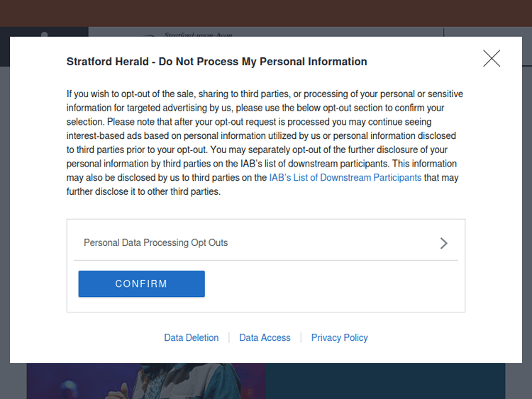532x399 pixels.
Task: Click the dimmed overlay right of dialog
Action: pyautogui.click(x=527, y=213)
